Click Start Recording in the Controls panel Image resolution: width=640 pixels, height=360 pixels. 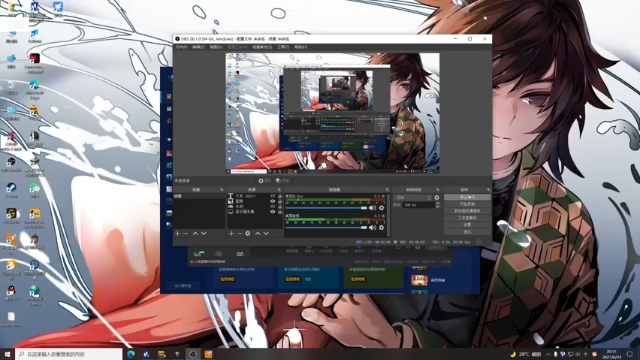(x=467, y=204)
